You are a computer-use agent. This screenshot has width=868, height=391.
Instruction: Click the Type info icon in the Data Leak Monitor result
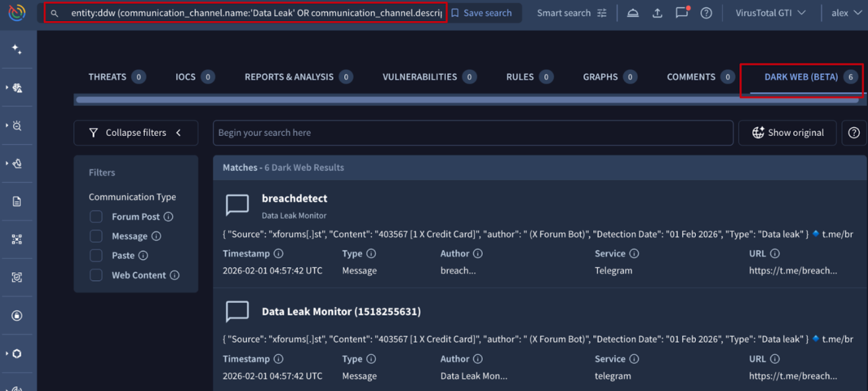pos(371,359)
